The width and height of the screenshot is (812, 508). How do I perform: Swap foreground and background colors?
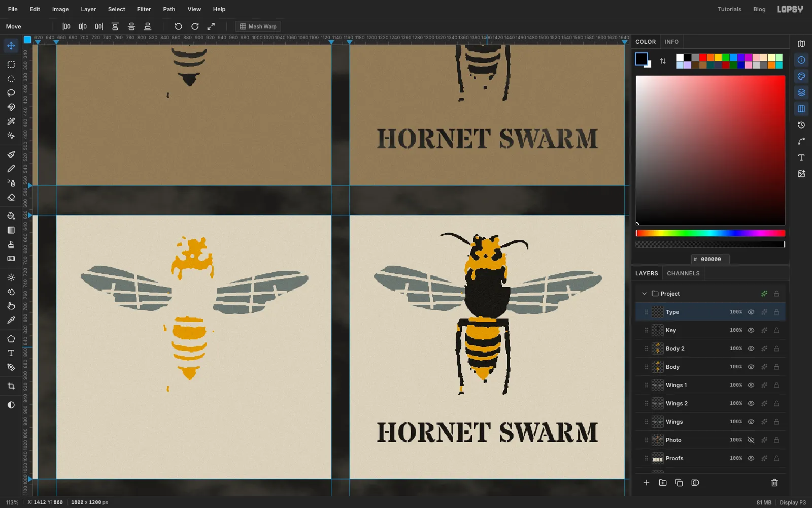tap(662, 61)
